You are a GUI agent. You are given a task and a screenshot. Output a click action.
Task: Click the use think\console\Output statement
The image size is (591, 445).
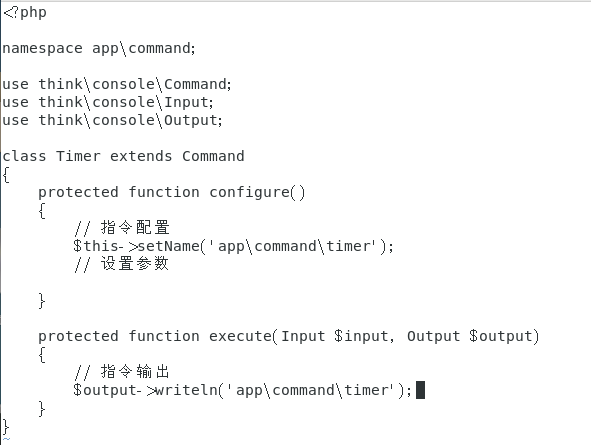coord(112,121)
